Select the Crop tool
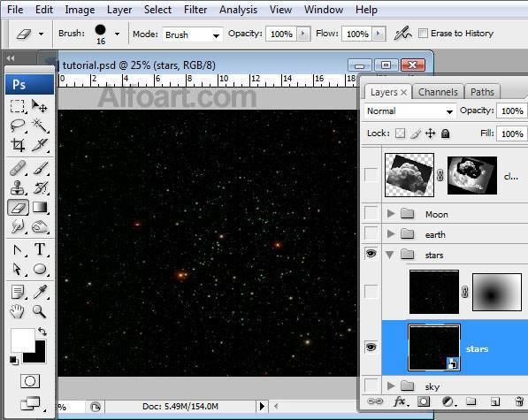The height and width of the screenshot is (420, 528). [x=18, y=145]
